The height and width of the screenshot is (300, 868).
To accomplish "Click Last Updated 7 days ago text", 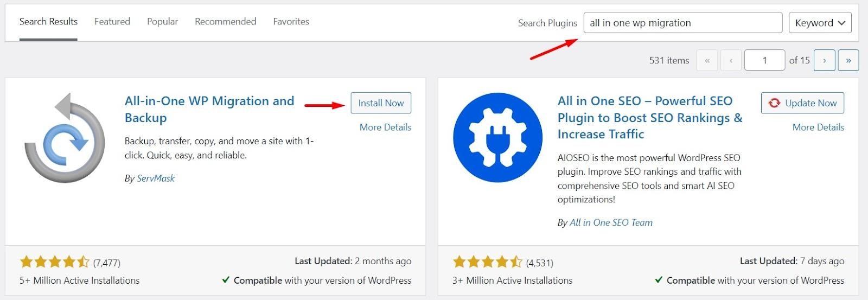I will point(792,261).
